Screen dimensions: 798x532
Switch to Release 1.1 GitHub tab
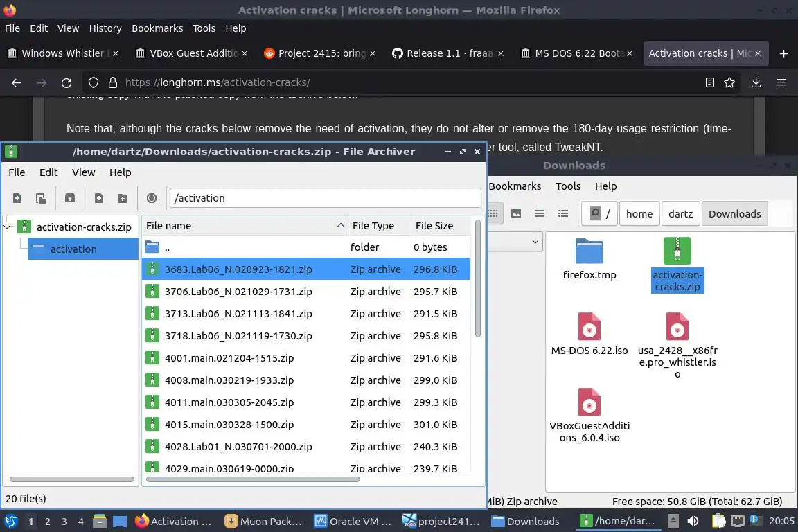point(450,53)
